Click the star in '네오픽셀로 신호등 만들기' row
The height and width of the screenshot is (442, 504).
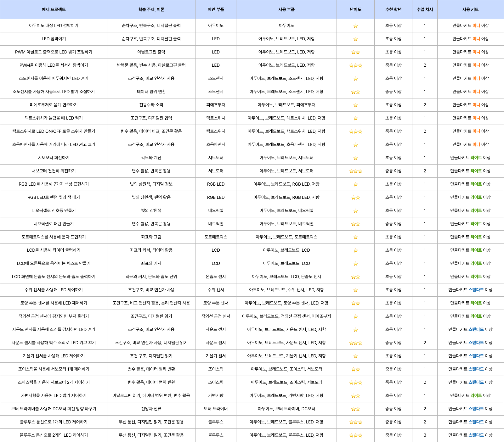click(356, 211)
